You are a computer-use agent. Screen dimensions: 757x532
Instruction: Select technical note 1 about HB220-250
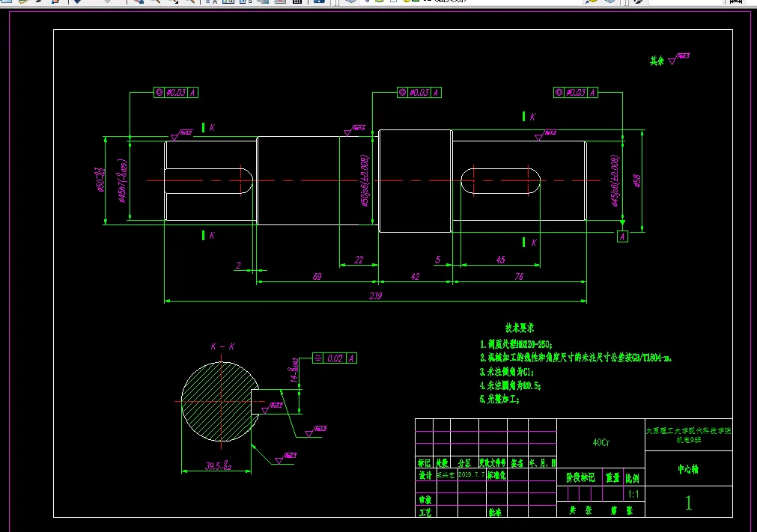coord(516,344)
